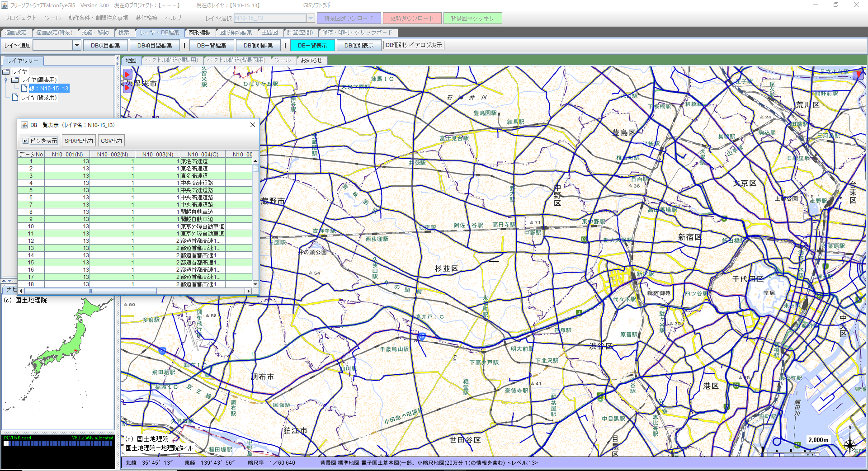Click the lower red arrow map overlay button
The image size is (868, 471).
coord(127,88)
